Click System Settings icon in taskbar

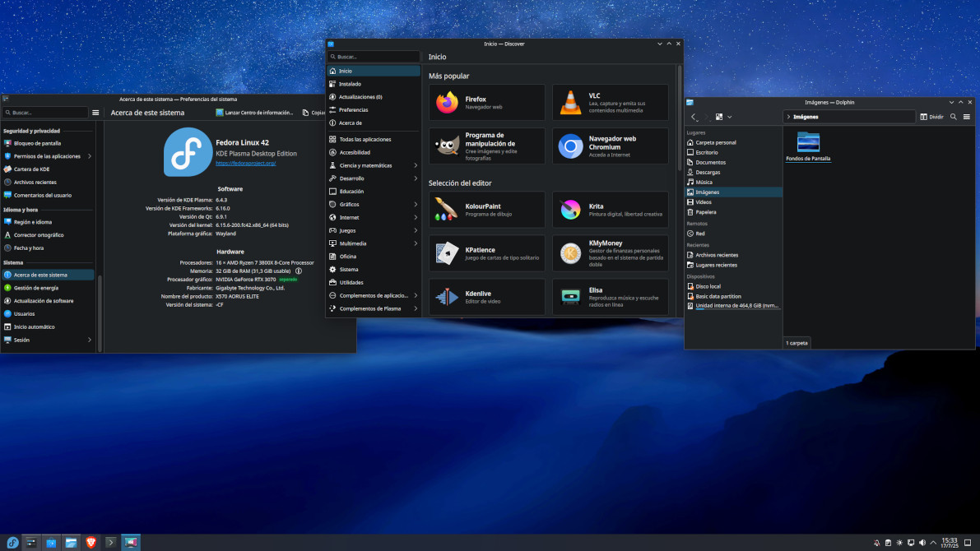[x=31, y=542]
